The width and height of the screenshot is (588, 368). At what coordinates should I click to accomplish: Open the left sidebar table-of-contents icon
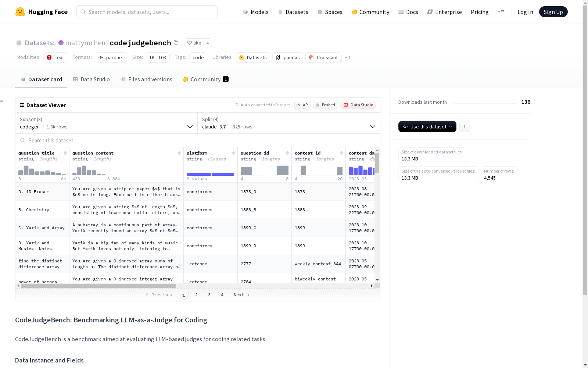pyautogui.click(x=2, y=102)
